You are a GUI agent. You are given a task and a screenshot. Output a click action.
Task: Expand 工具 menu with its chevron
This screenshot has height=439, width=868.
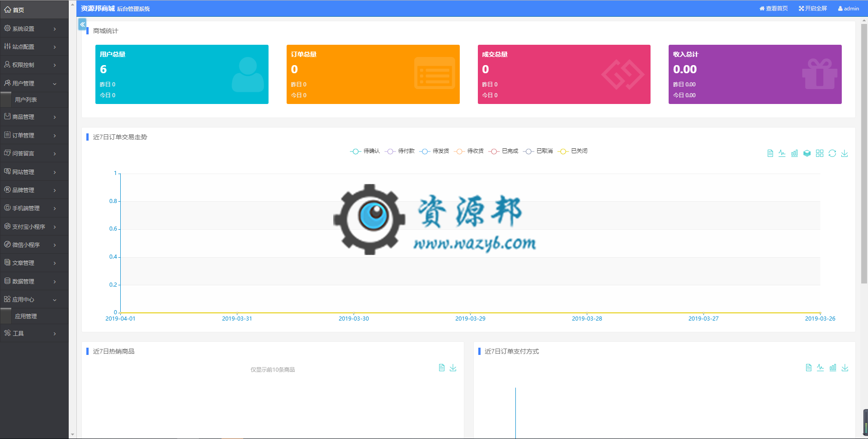point(55,334)
